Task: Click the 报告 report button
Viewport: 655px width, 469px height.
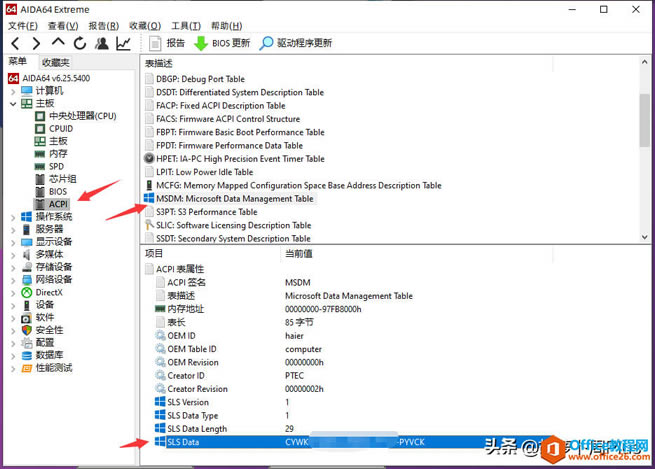Action: coord(167,43)
